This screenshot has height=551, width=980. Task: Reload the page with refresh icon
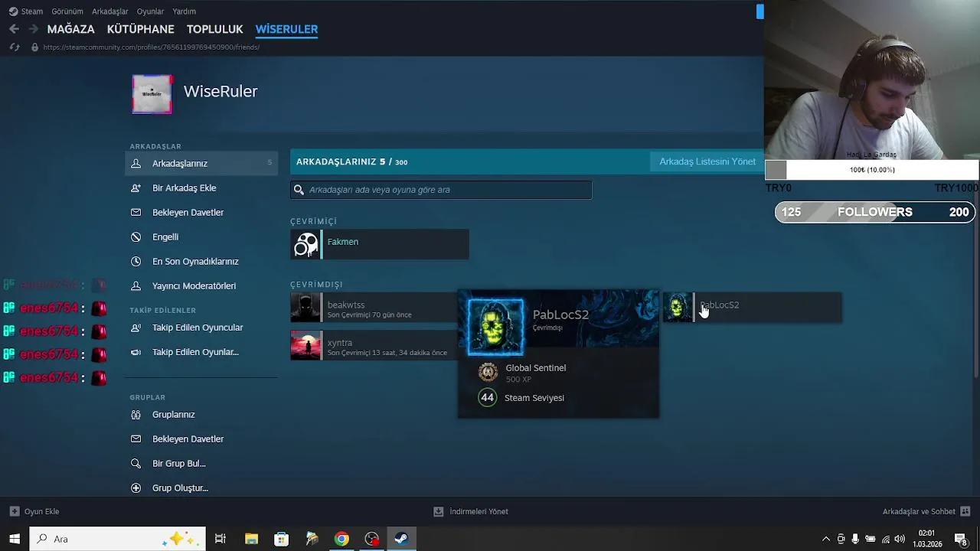pos(15,47)
